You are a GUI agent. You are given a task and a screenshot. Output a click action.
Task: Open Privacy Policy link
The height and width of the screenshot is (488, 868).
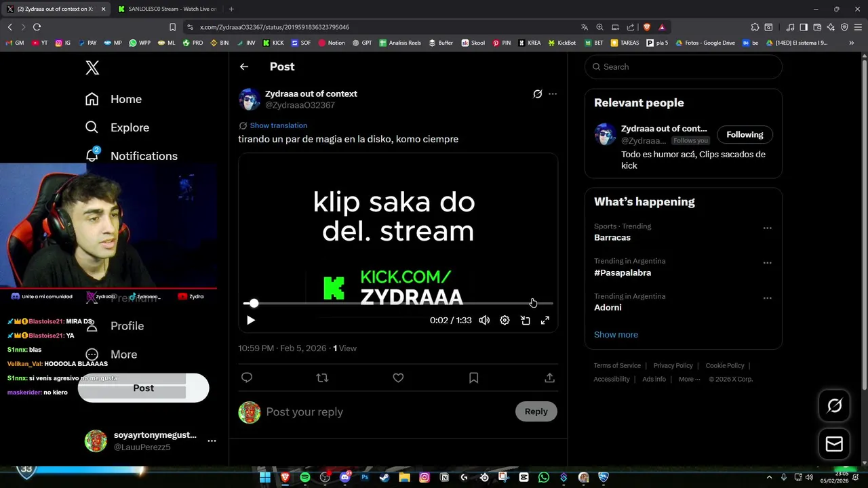coord(673,366)
